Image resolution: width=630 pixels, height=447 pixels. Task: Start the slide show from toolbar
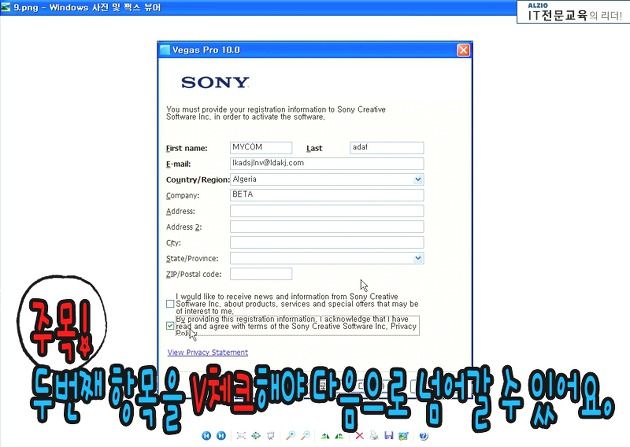click(271, 436)
